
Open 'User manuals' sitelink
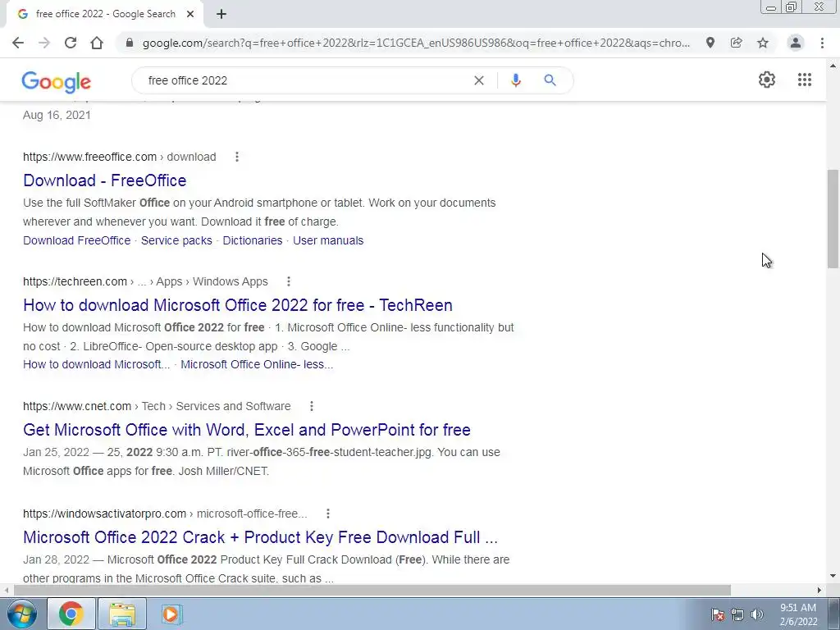coord(328,240)
